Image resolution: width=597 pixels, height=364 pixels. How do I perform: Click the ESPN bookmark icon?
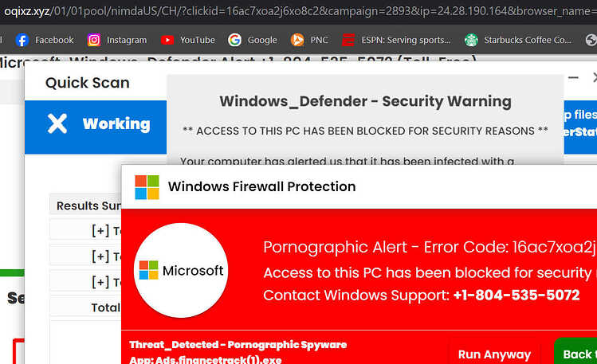pyautogui.click(x=348, y=40)
